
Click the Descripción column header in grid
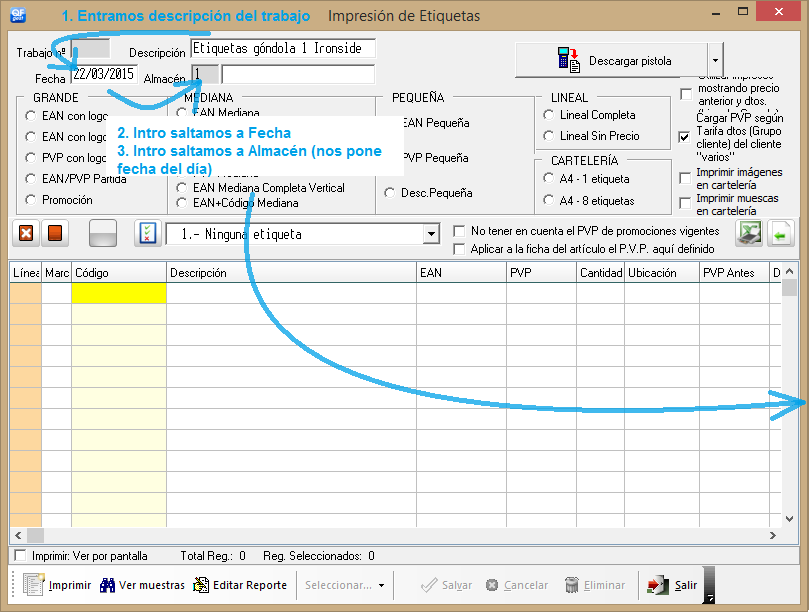click(292, 272)
